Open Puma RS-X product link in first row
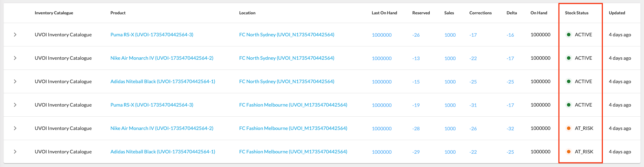This screenshot has width=644, height=167. tap(152, 35)
